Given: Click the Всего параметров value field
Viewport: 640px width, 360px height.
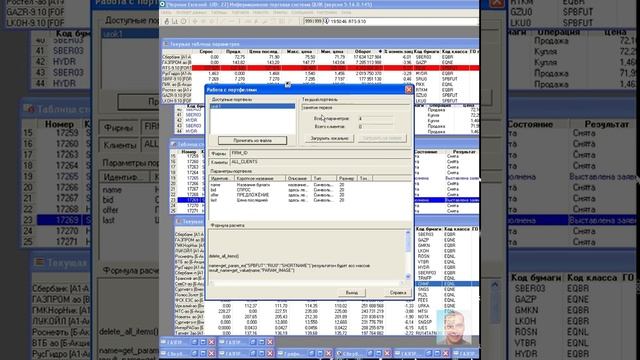Looking at the screenshot, I should coord(376,118).
